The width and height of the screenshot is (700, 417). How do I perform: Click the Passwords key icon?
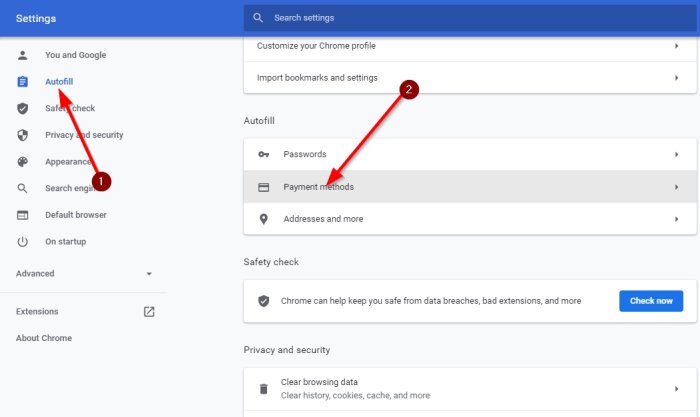click(x=264, y=155)
